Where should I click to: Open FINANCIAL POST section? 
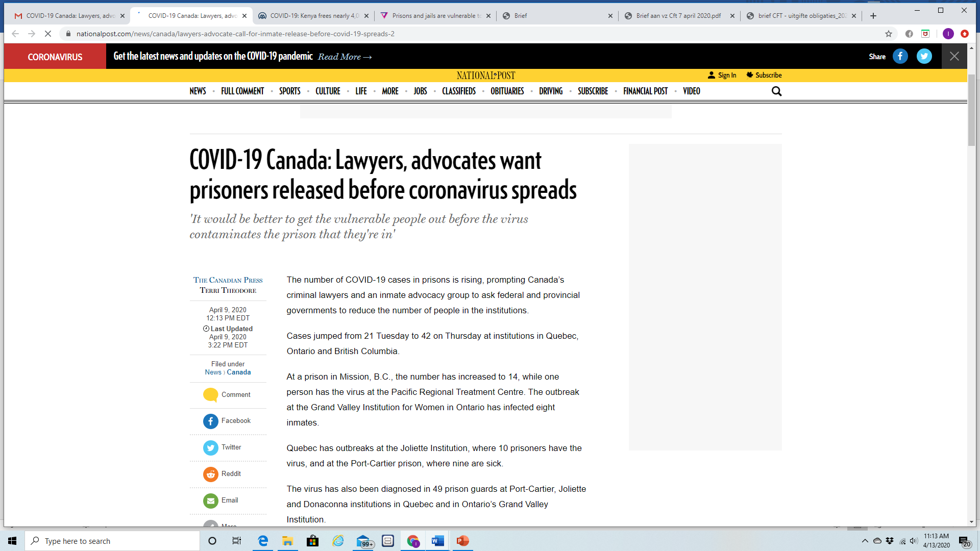point(645,91)
